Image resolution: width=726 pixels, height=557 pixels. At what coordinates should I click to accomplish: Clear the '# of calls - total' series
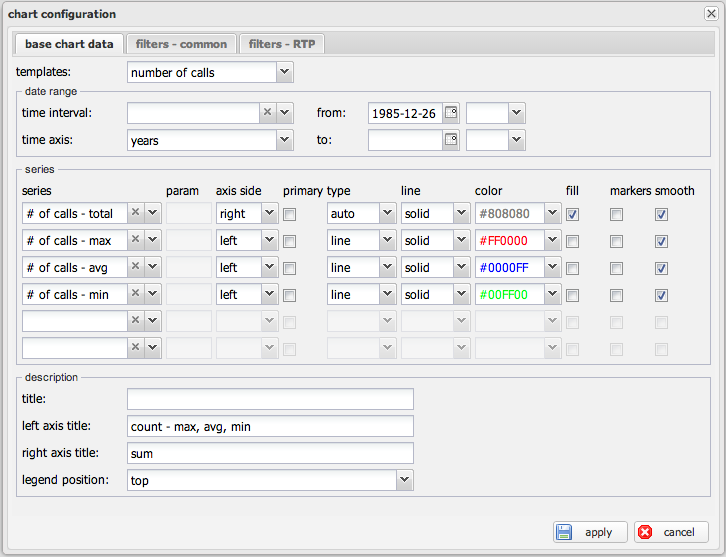[x=135, y=213]
